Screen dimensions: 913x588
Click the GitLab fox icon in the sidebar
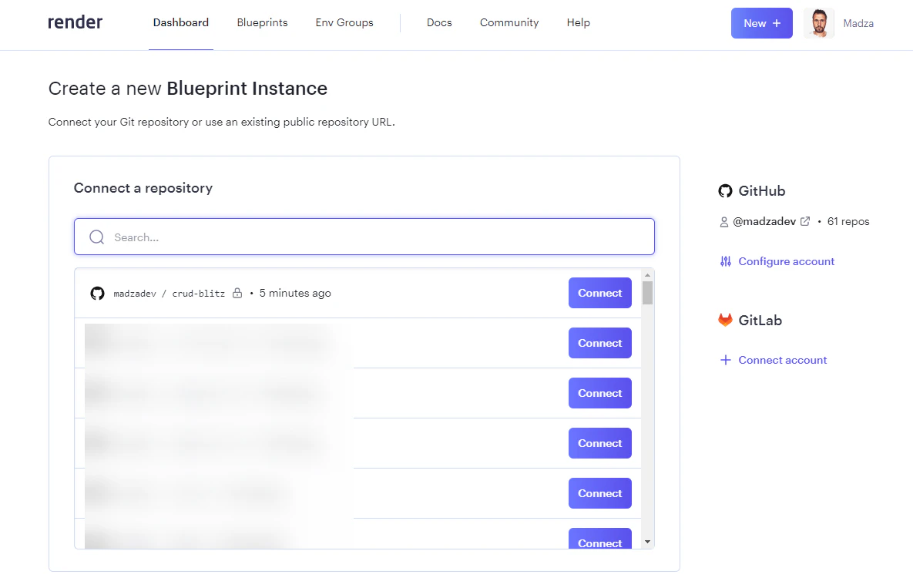pos(725,320)
